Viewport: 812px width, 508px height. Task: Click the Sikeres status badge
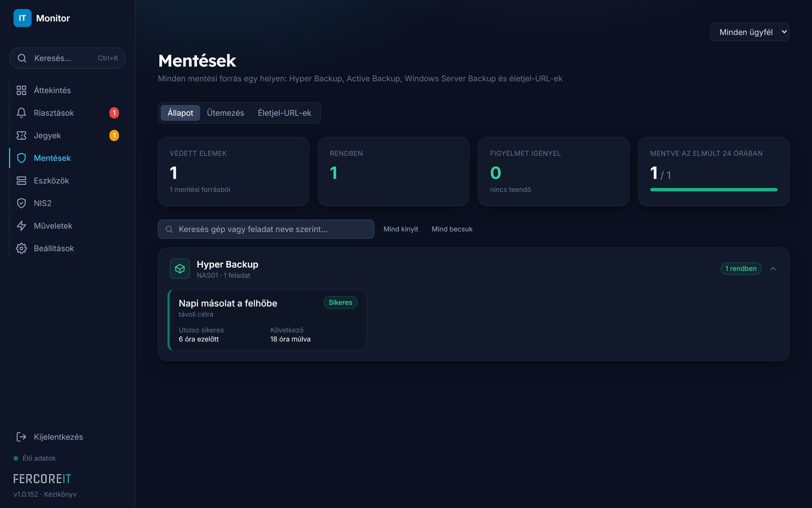341,303
